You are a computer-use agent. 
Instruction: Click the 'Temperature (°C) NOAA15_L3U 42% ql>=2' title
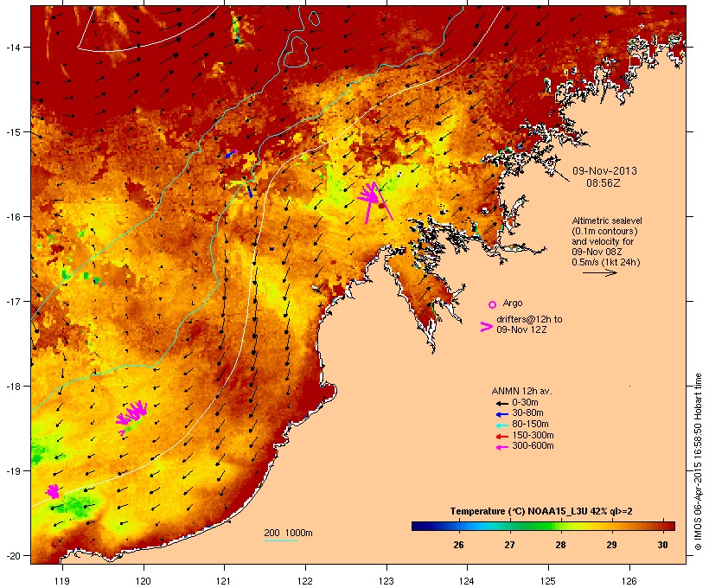coord(541,511)
